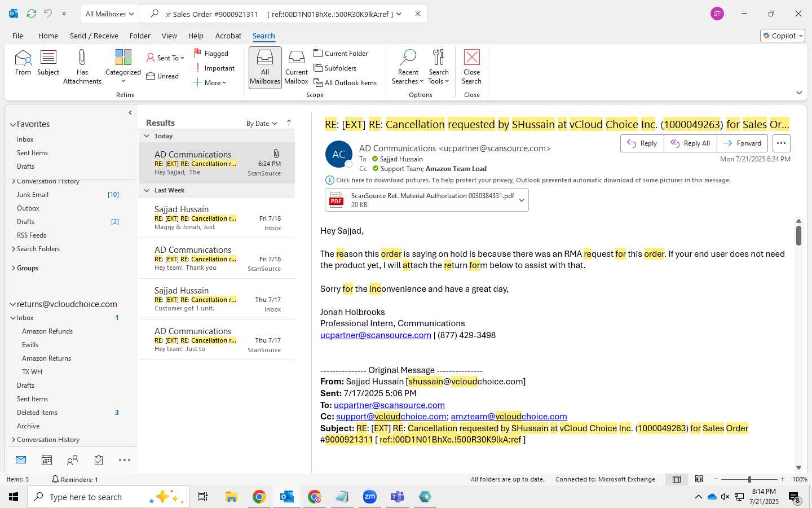
Task: Expand Groups in folder pane
Action: click(14, 268)
